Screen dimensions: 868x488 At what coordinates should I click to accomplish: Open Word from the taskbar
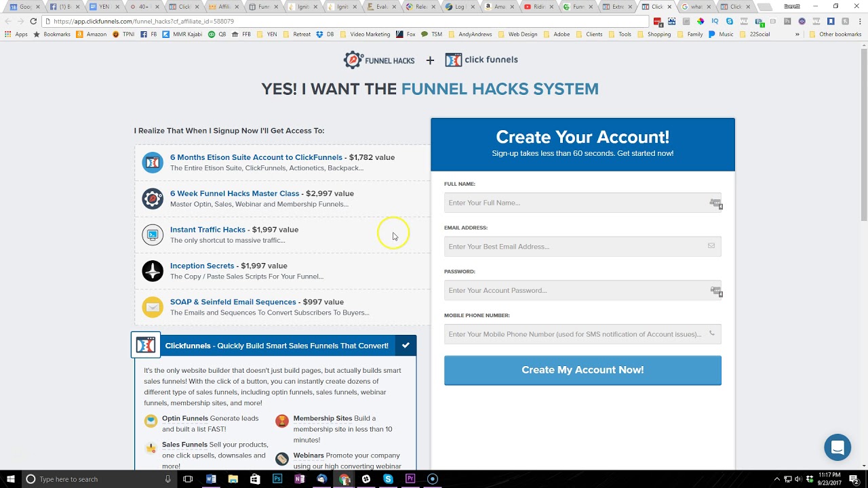pos(211,479)
